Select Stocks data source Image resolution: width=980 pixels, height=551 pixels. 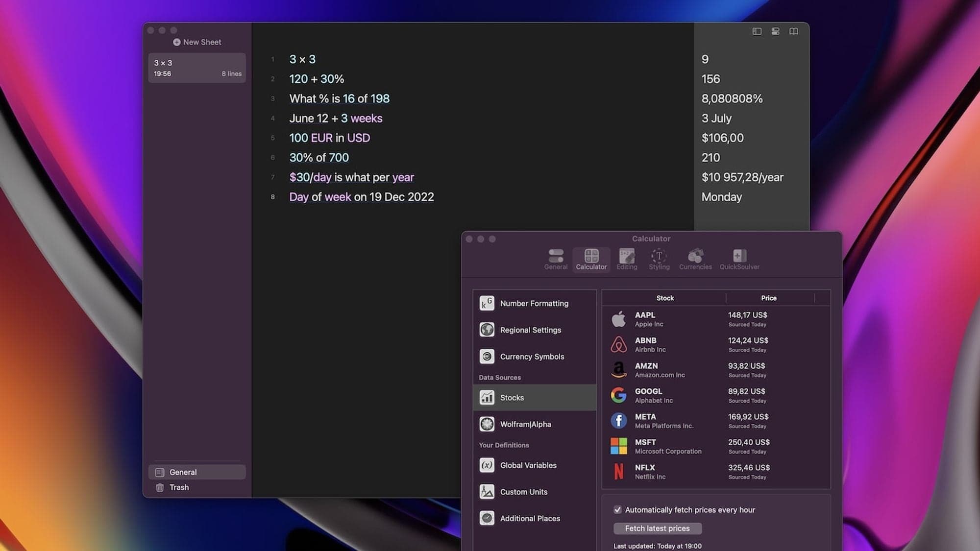(535, 397)
